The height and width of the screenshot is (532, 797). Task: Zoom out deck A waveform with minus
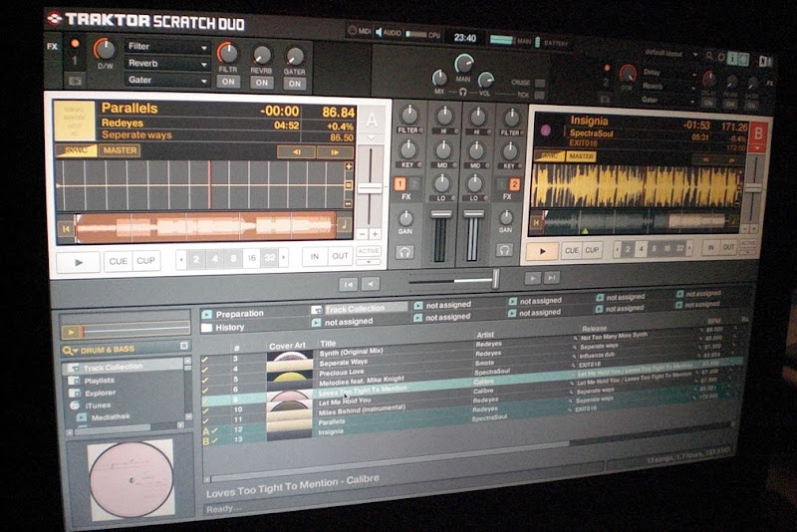coord(348,203)
